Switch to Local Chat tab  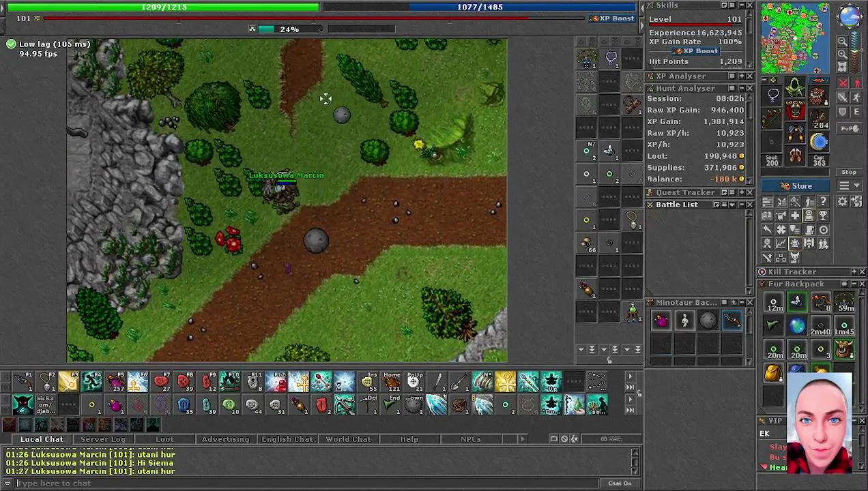coord(42,439)
